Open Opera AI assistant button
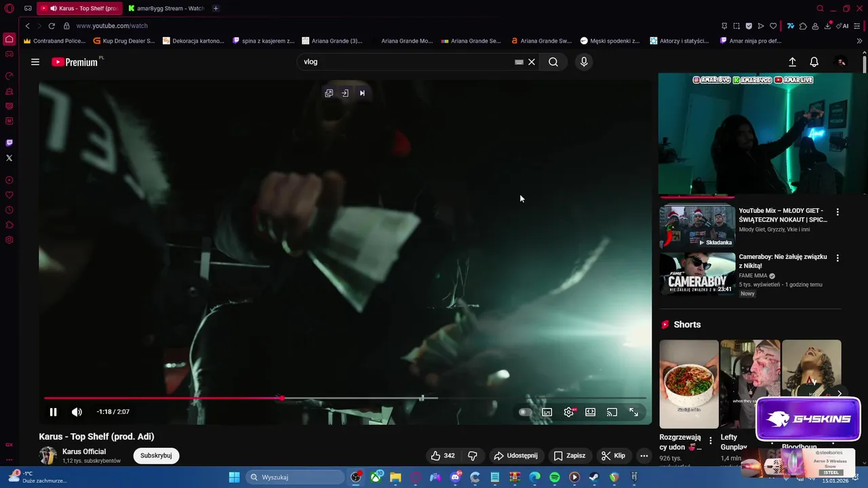868x488 pixels. [x=842, y=26]
